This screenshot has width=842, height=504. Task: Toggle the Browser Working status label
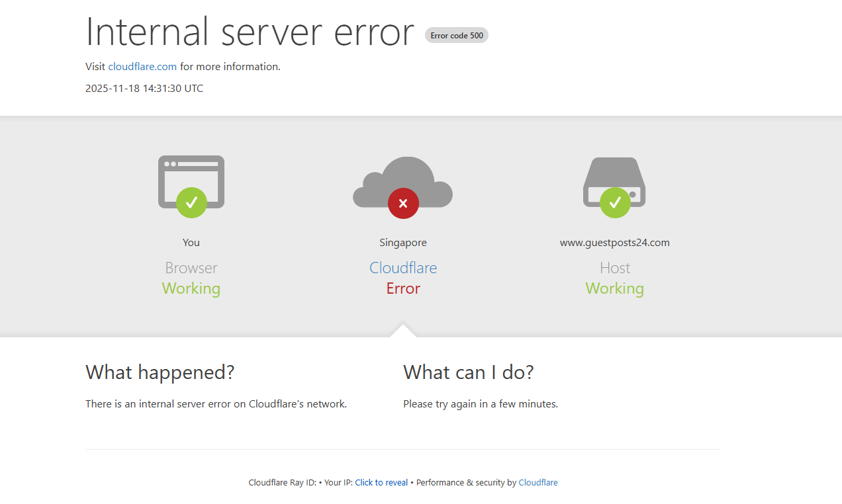pos(191,288)
